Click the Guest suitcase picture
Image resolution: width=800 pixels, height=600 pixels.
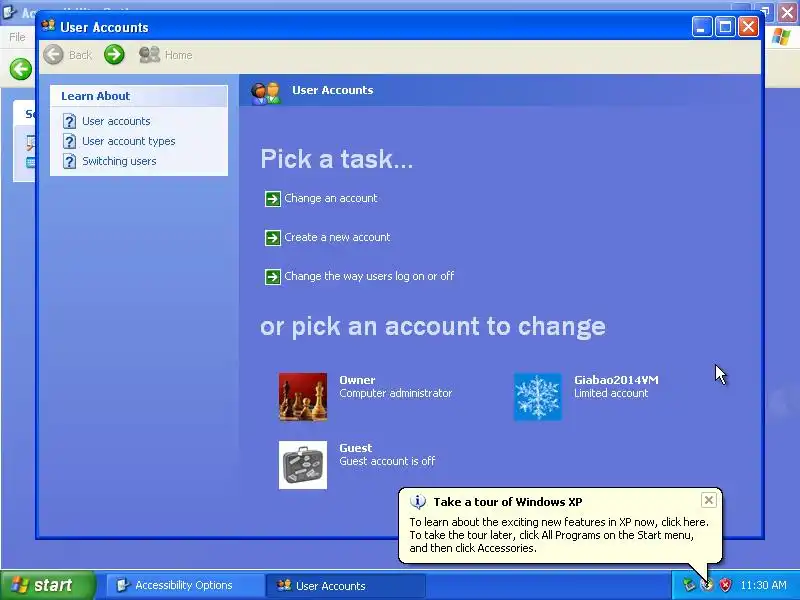pos(303,465)
